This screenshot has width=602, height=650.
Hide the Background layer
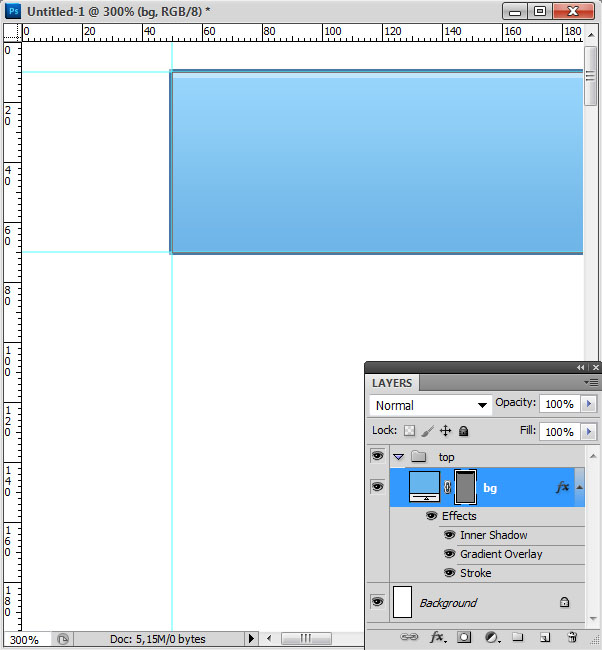[x=377, y=601]
